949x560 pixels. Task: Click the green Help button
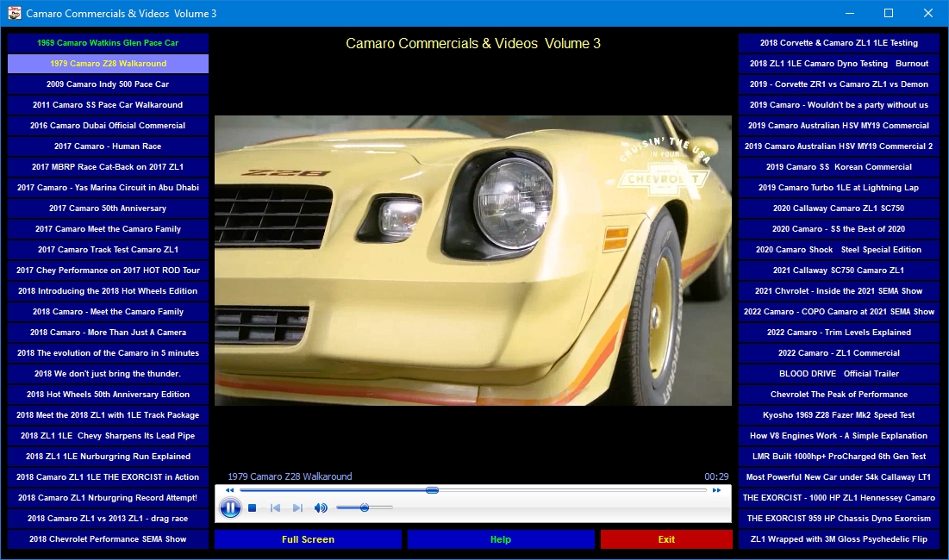pyautogui.click(x=501, y=539)
